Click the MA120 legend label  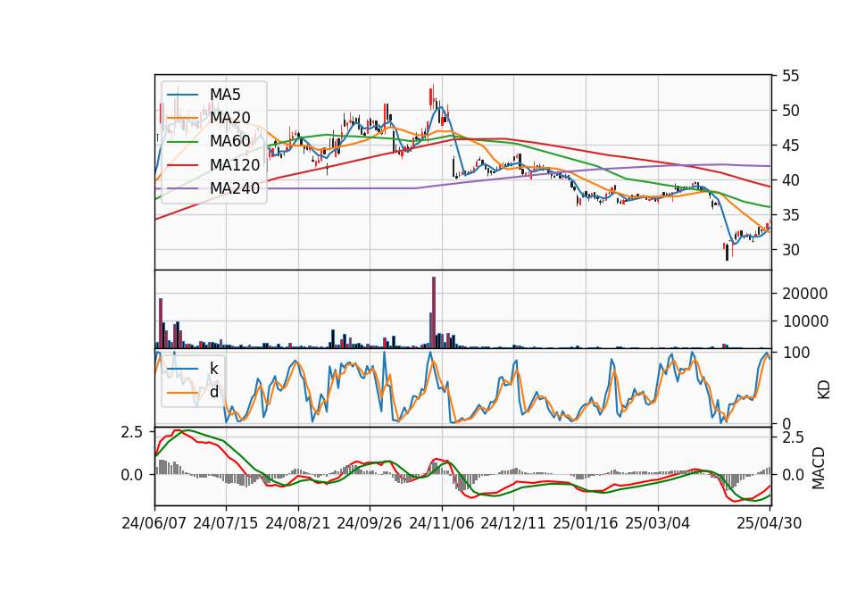pyautogui.click(x=235, y=164)
